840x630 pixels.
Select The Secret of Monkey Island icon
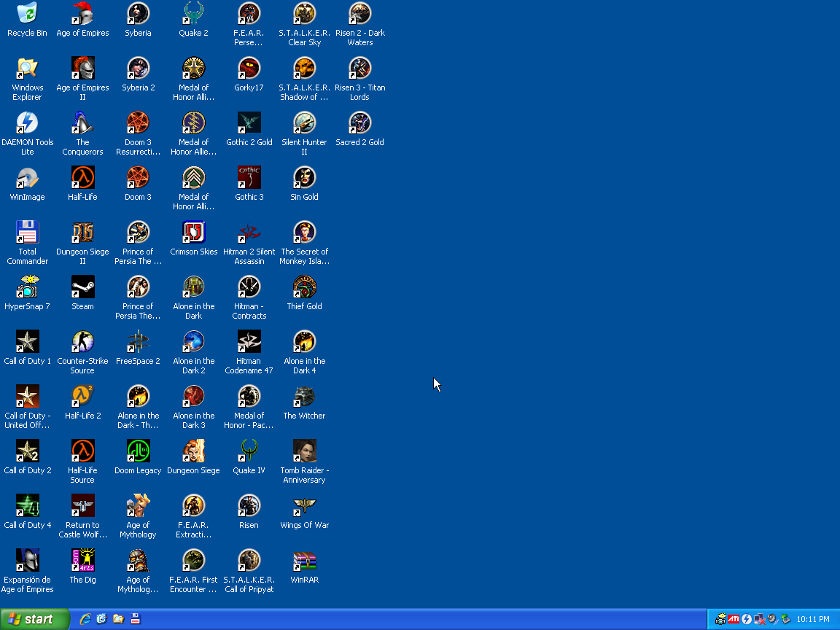tap(304, 233)
